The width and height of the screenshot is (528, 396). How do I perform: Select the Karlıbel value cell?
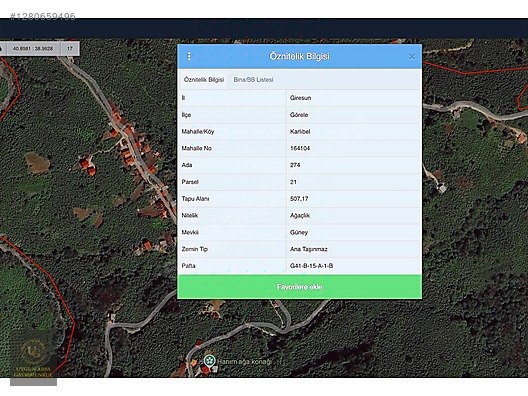(x=354, y=132)
